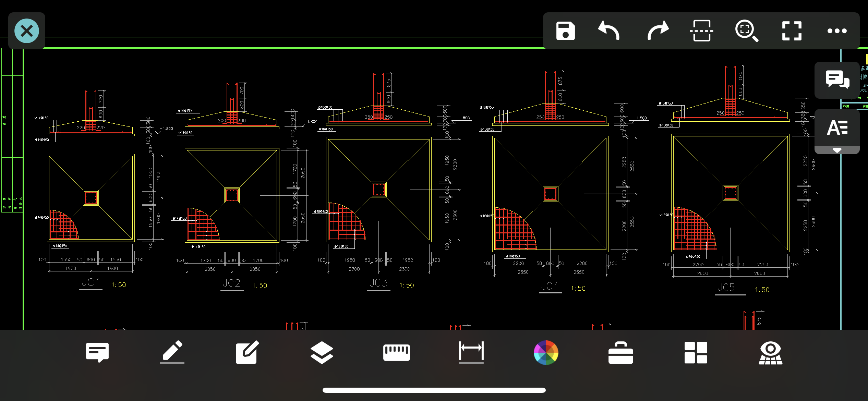Select the 1:50 scale label beside JC1
This screenshot has height=401, width=868.
click(x=119, y=284)
